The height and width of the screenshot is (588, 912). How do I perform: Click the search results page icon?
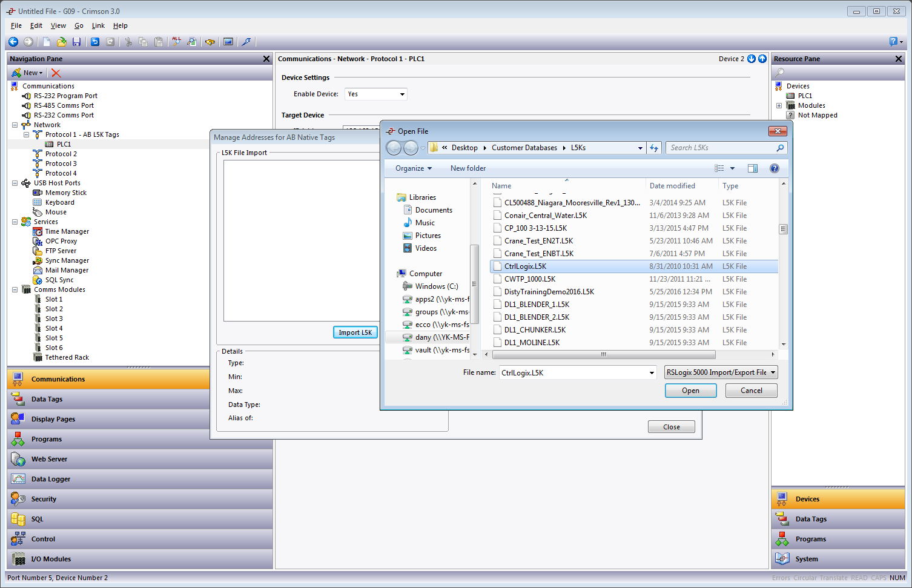[x=191, y=42]
